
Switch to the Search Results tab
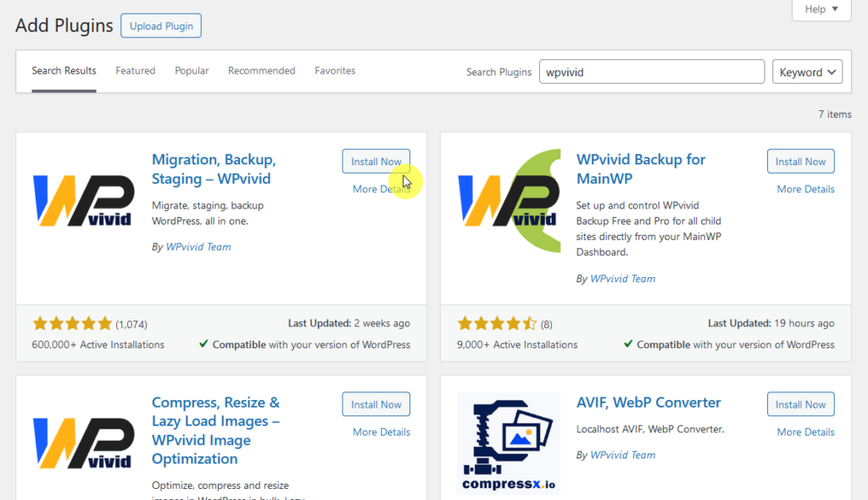64,71
